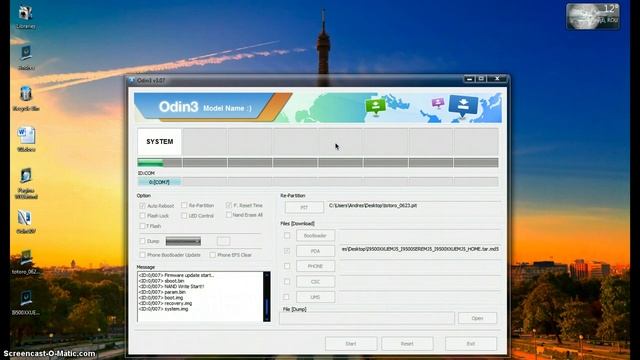Click the Message log scrollbar
Image resolution: width=640 pixels, height=360 pixels.
coord(267,296)
